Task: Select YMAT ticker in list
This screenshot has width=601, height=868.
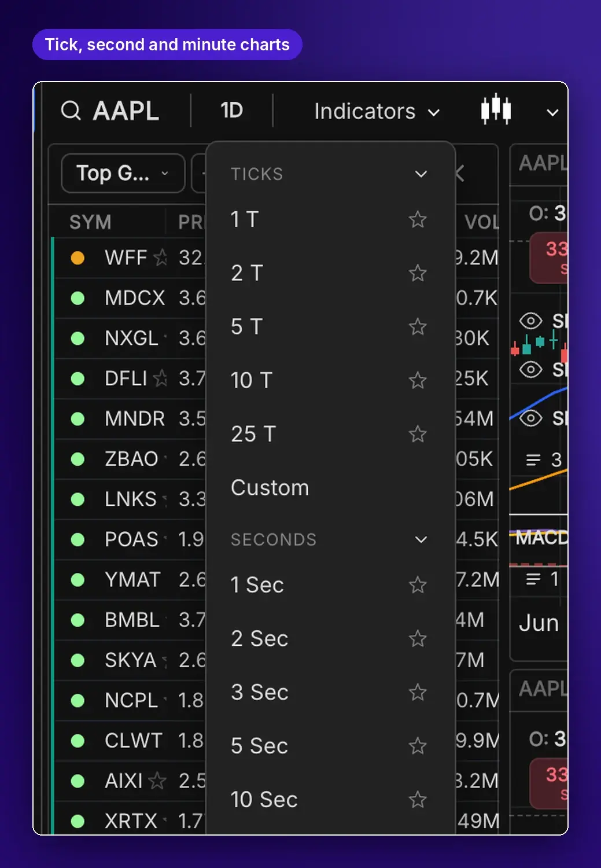Action: (132, 579)
